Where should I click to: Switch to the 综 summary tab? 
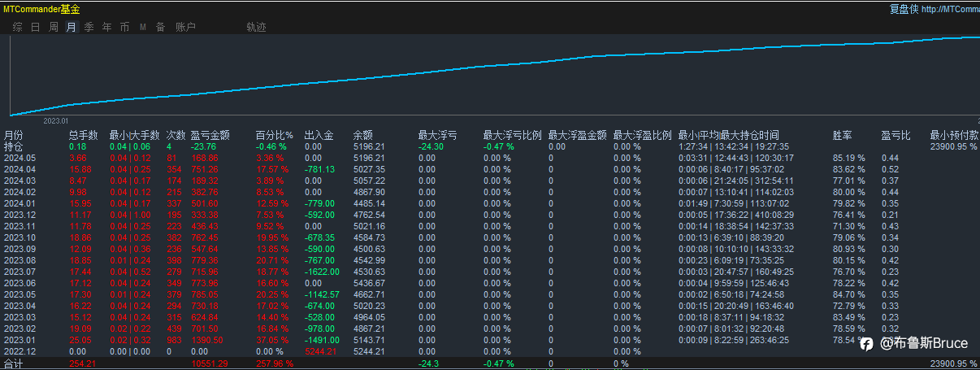[17, 27]
